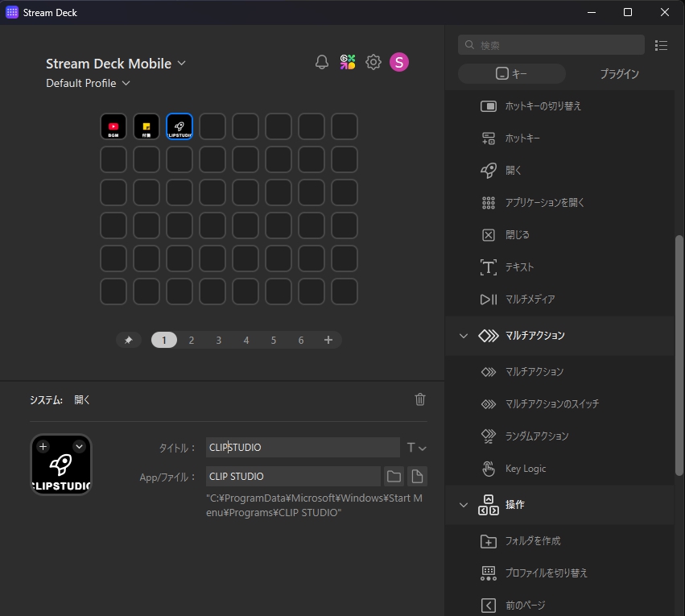Open settings via the gear icon
685x616 pixels.
pyautogui.click(x=373, y=62)
